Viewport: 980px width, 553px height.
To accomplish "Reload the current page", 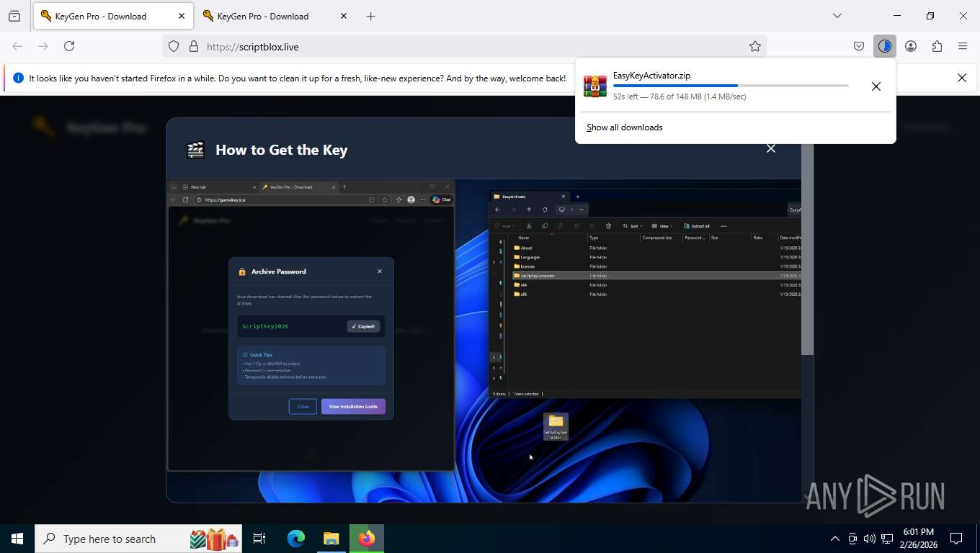I will 69,46.
